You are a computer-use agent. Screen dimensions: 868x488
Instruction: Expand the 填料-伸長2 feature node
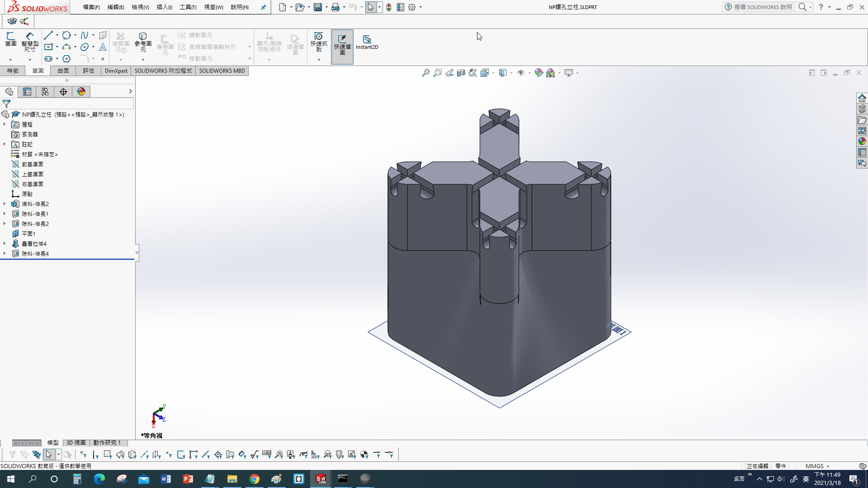click(5, 204)
